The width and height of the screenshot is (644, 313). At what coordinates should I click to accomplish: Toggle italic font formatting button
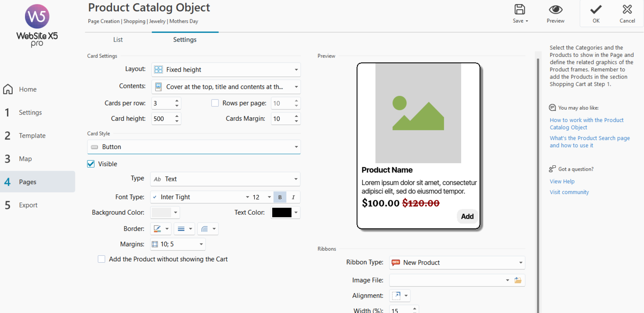point(293,197)
